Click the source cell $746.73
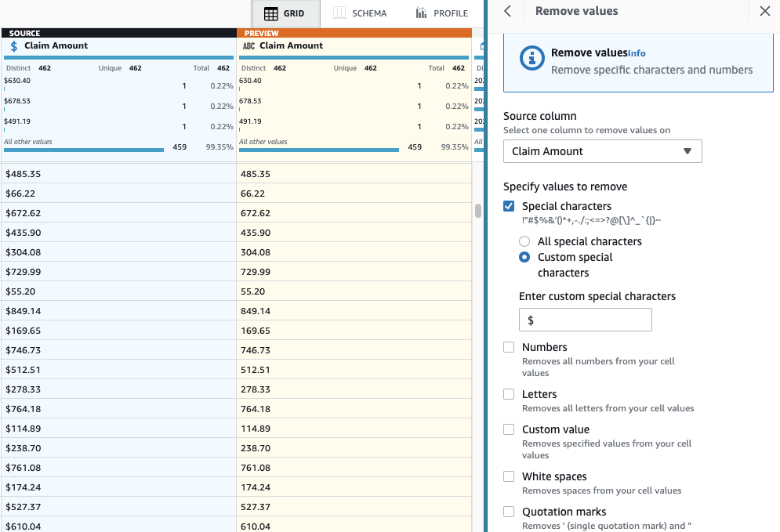This screenshot has width=780, height=532. [x=118, y=350]
